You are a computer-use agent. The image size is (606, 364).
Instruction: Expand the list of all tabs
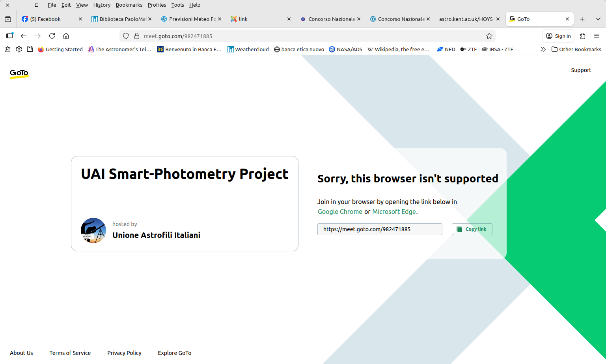598,19
